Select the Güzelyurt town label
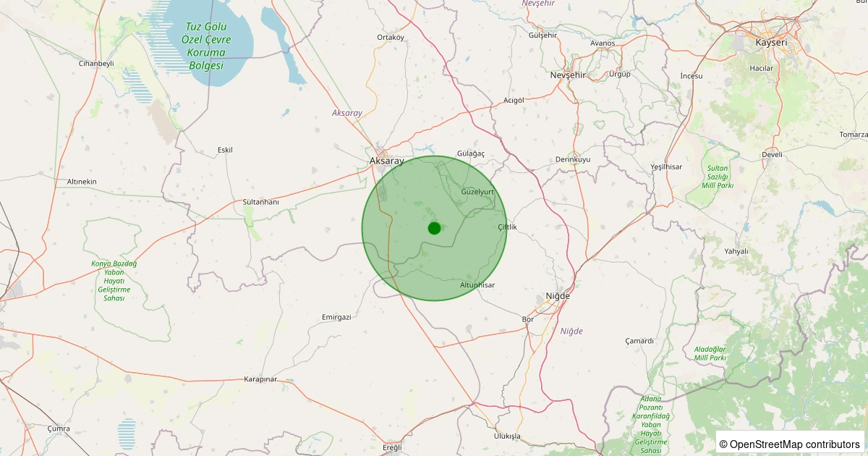Image resolution: width=868 pixels, height=456 pixels. 477,192
